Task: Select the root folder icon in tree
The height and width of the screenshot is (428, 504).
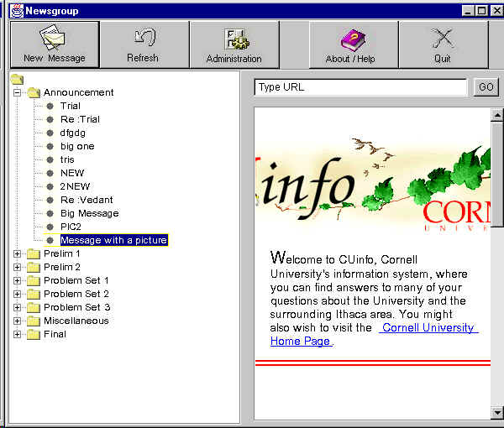Action: coord(17,79)
